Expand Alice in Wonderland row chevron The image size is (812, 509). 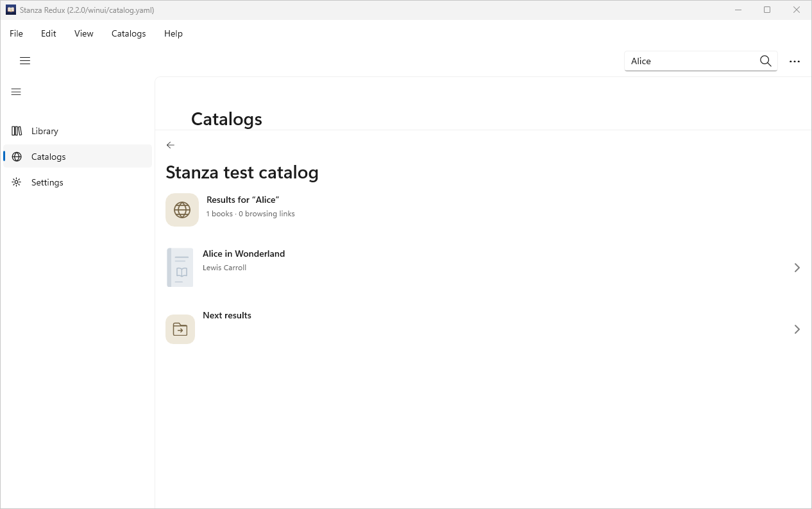(x=797, y=268)
